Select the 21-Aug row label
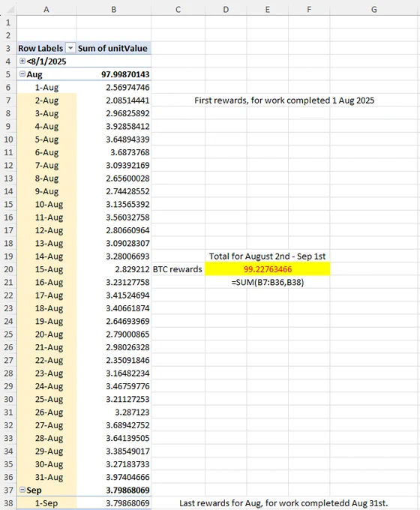This screenshot has width=420, height=510. 49,347
